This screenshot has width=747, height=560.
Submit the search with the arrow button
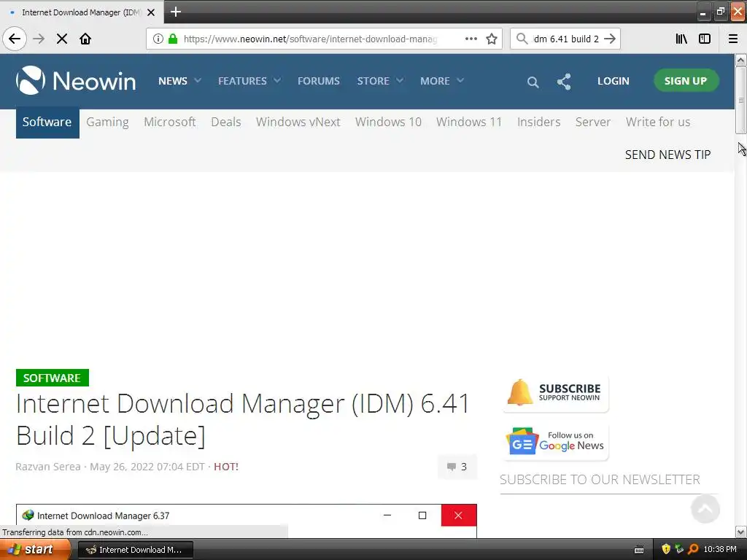pyautogui.click(x=610, y=39)
